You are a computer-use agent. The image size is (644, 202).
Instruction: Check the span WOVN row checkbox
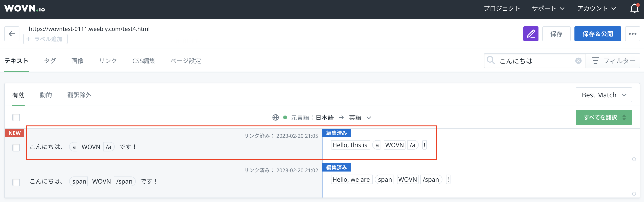click(16, 182)
